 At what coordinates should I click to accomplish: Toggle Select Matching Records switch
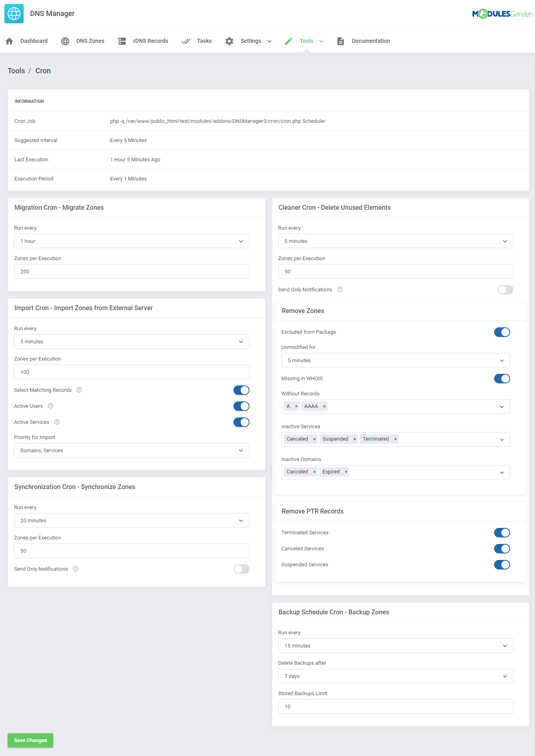[241, 390]
